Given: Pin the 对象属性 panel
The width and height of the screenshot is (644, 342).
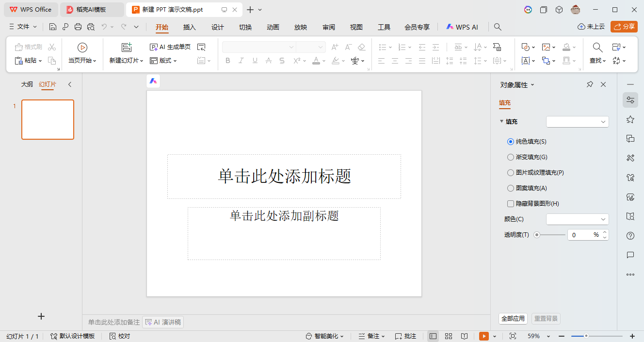Looking at the screenshot, I should (590, 84).
